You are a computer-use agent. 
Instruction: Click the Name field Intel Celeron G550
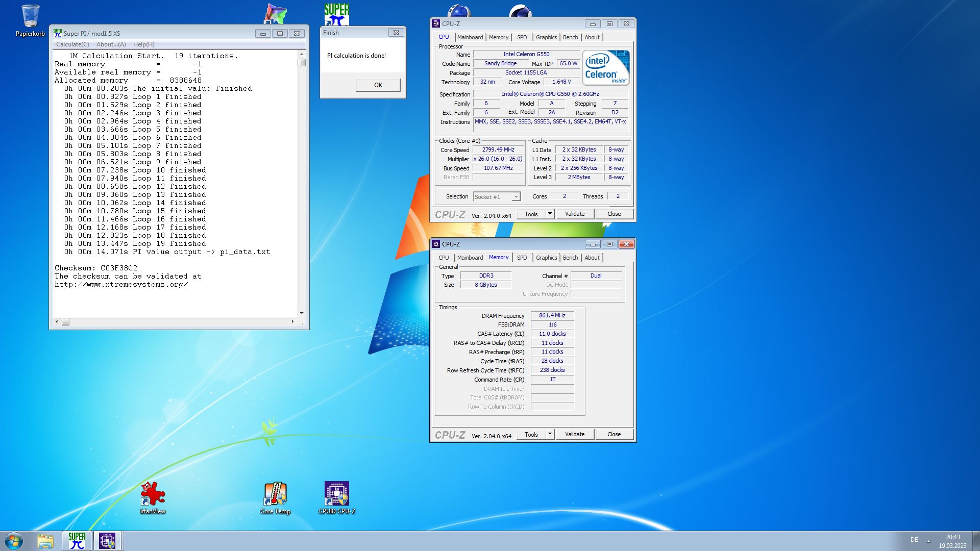click(x=526, y=54)
